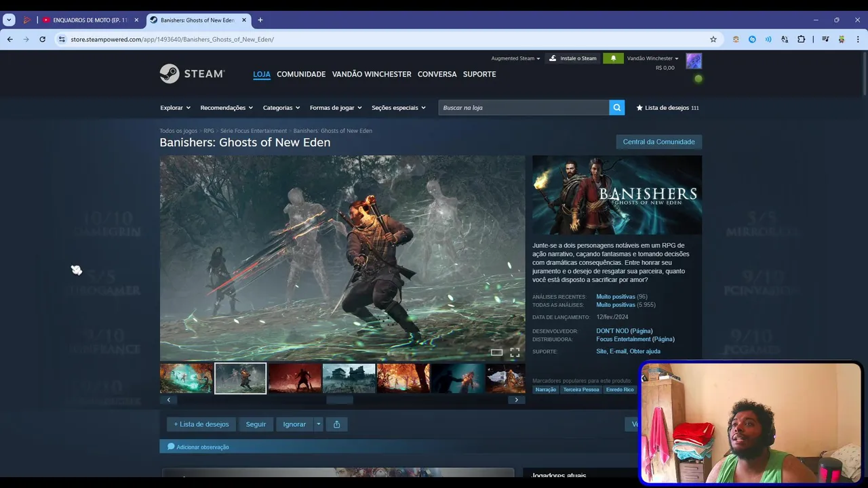Reload the page
This screenshot has width=868, height=488.
tap(42, 39)
